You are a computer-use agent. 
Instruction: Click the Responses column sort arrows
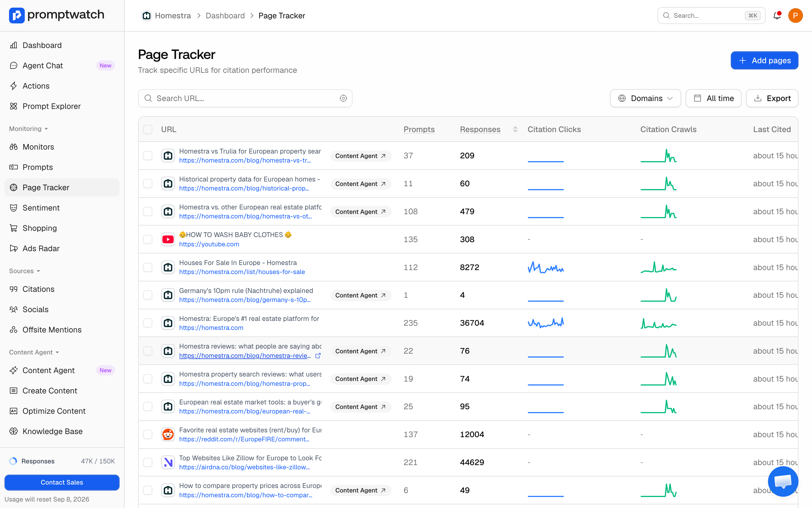pyautogui.click(x=515, y=129)
